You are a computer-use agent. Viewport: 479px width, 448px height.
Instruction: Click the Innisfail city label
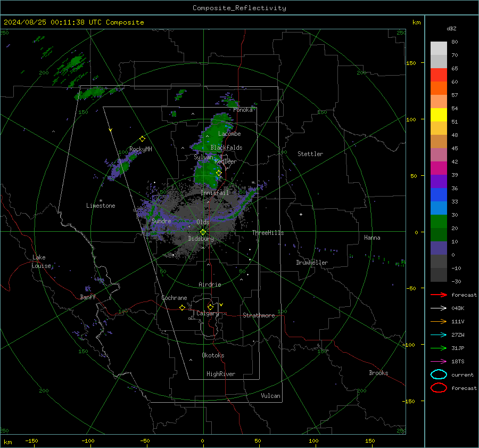214,193
